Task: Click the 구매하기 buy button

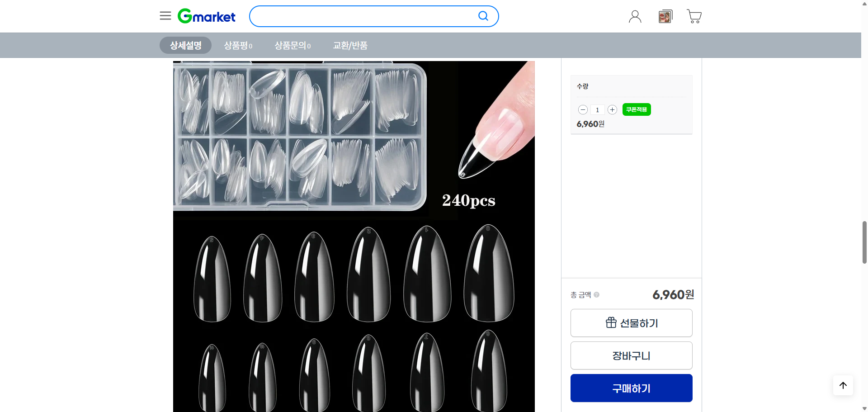Action: (x=632, y=388)
